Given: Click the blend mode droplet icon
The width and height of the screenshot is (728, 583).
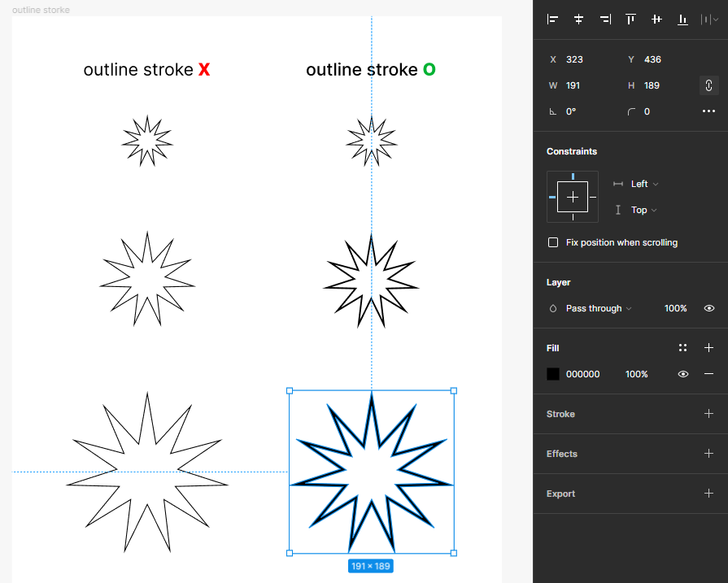Looking at the screenshot, I should tap(553, 309).
